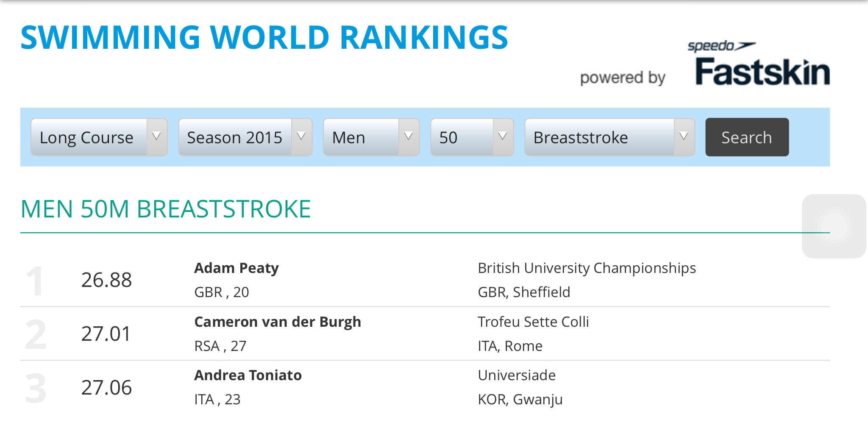Open British University Championships meet
Image resolution: width=868 pixels, height=431 pixels.
[x=587, y=268]
